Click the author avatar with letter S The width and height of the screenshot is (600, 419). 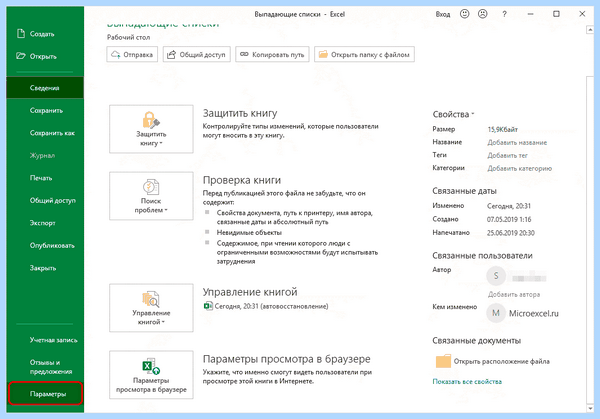496,276
